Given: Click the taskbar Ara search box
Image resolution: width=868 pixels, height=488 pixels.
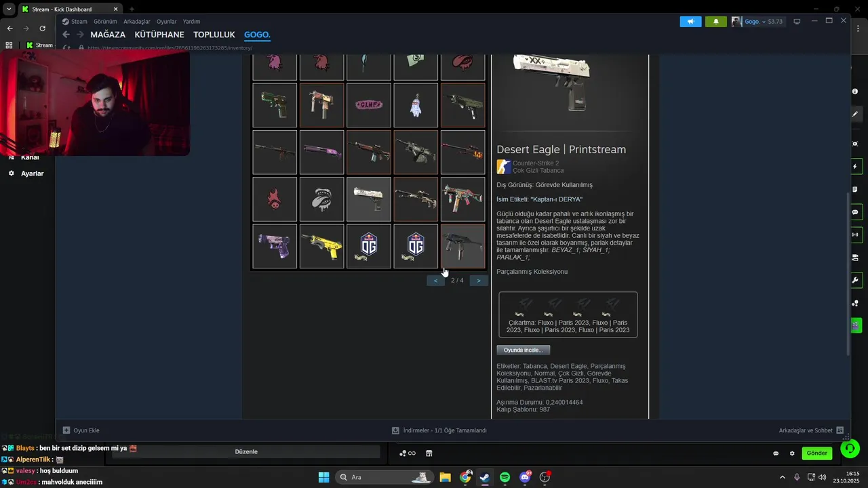Looking at the screenshot, I should [x=384, y=477].
